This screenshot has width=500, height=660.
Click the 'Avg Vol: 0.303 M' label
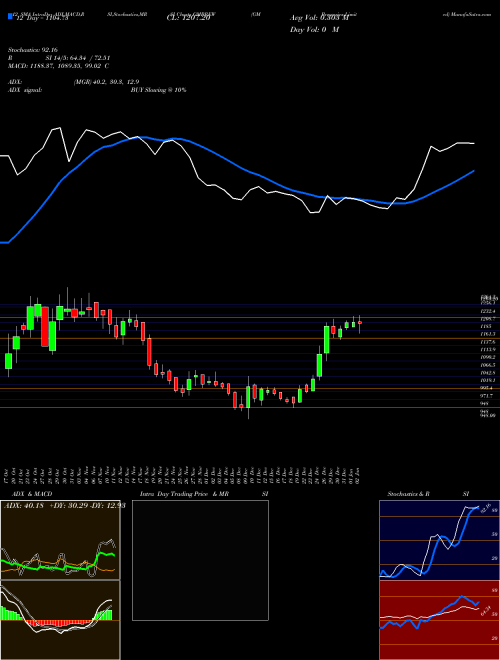(x=319, y=18)
